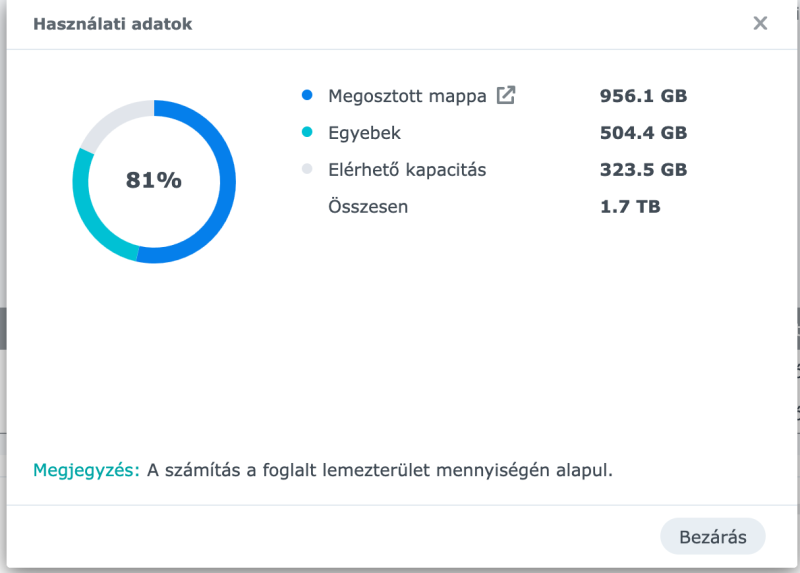Click the 1.7 TB total value
Image resolution: width=800 pixels, height=573 pixels.
[x=630, y=207]
